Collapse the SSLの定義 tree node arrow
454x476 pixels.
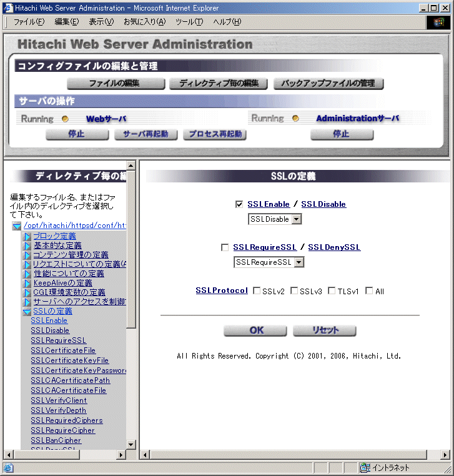pyautogui.click(x=27, y=312)
